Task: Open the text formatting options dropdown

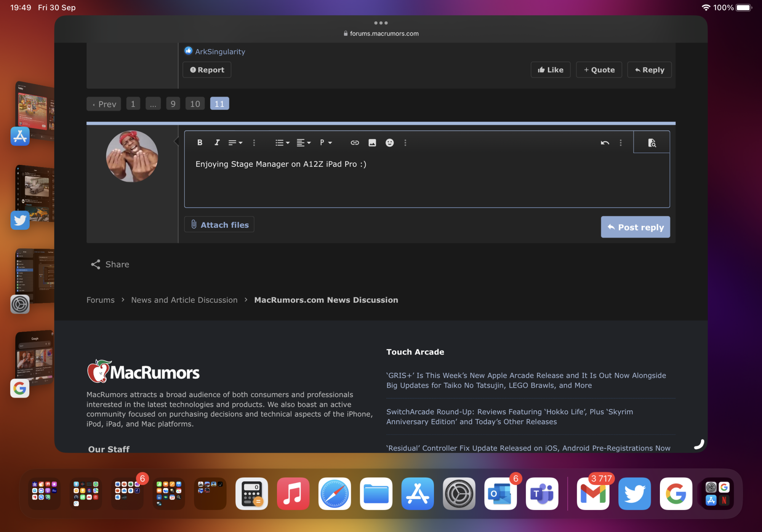Action: pos(235,142)
